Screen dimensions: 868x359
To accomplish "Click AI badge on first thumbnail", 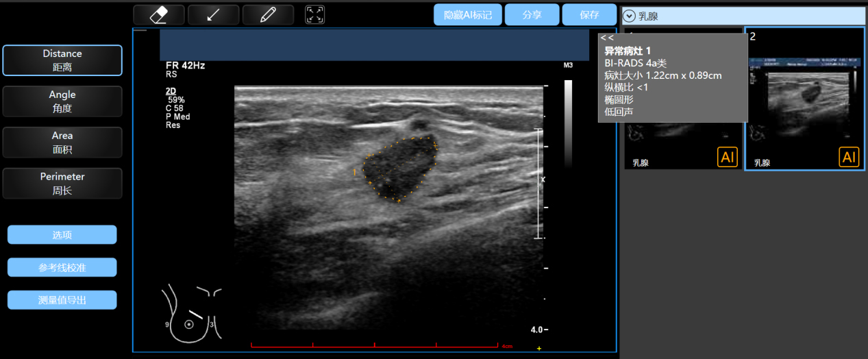I will (x=728, y=157).
